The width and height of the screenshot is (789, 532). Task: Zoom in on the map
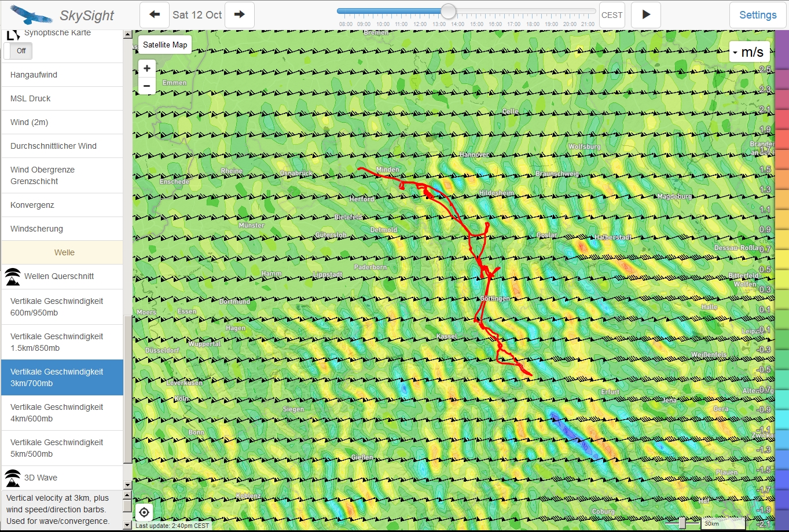click(147, 68)
